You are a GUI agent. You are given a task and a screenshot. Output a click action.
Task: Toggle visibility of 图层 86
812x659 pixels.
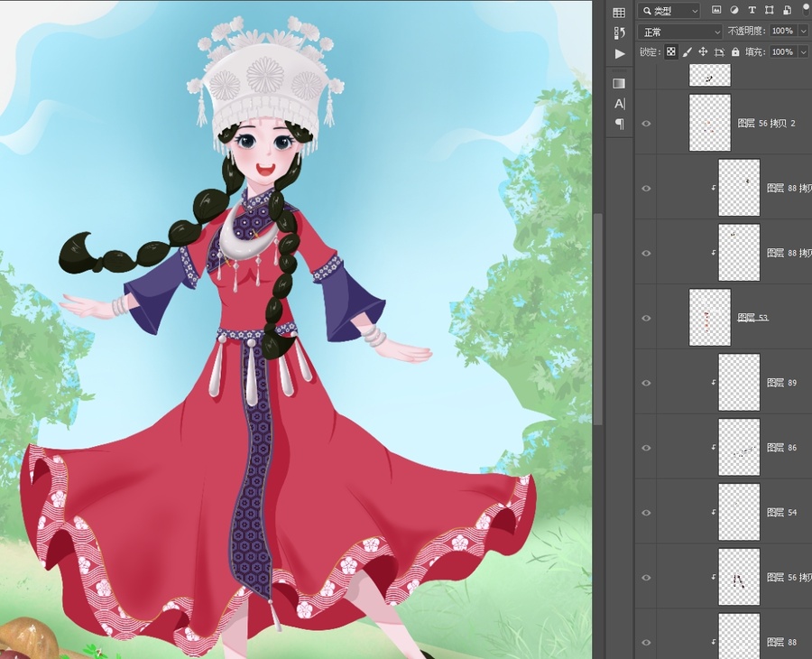646,448
